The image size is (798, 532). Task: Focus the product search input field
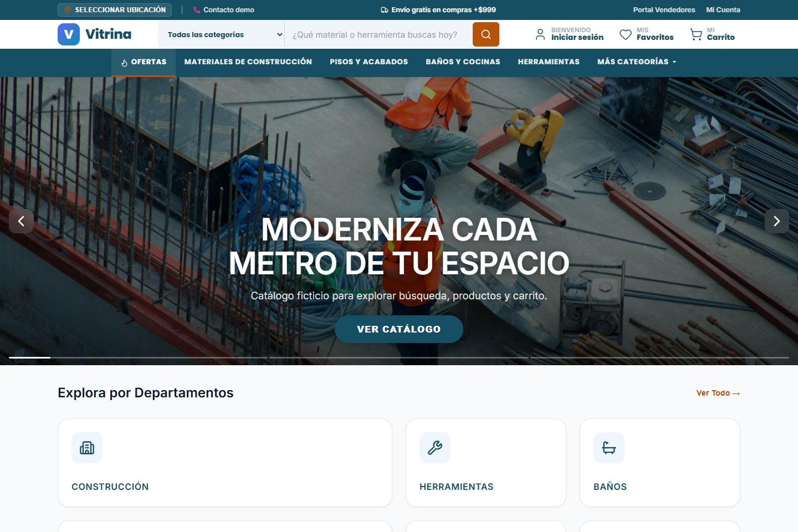click(378, 34)
